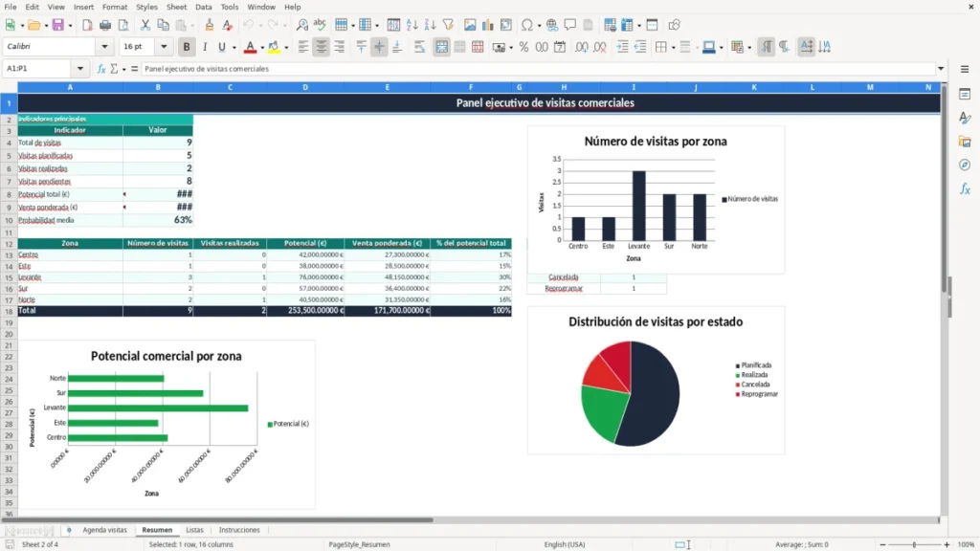Click Format as Percent icon
Image resolution: width=980 pixels, height=551 pixels.
click(x=523, y=47)
